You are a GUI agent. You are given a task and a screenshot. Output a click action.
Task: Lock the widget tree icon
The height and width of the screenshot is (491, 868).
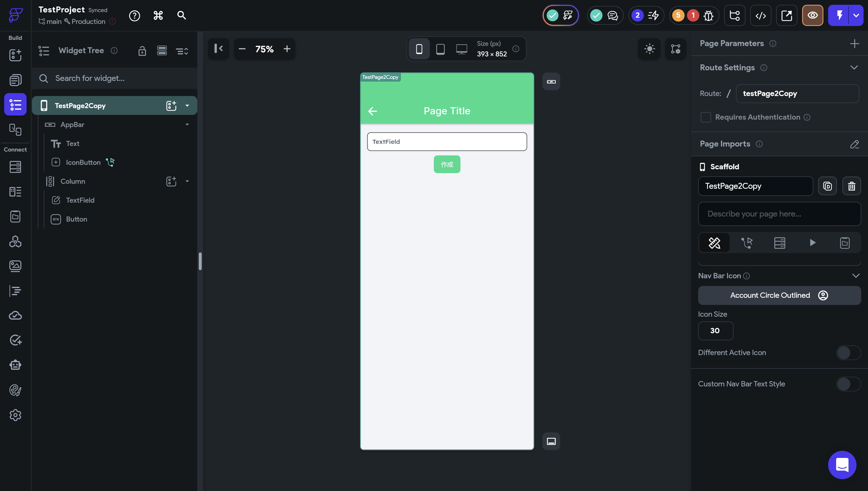142,51
